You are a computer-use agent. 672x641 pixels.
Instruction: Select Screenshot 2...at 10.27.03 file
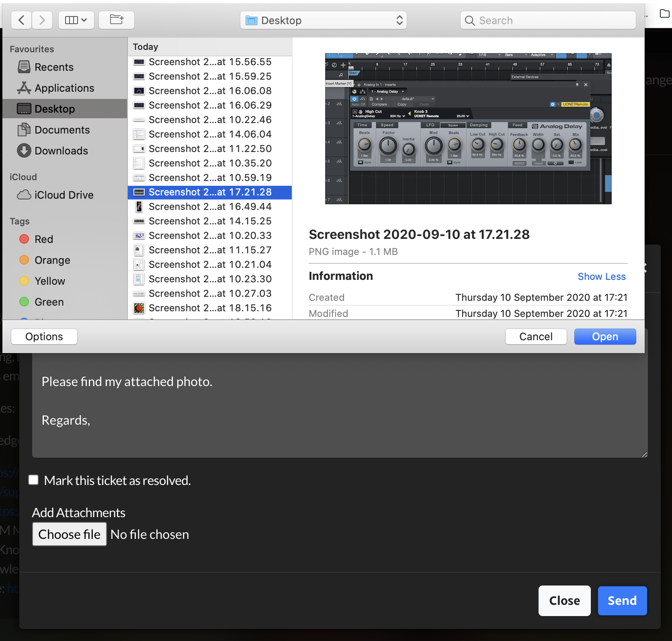pos(210,294)
